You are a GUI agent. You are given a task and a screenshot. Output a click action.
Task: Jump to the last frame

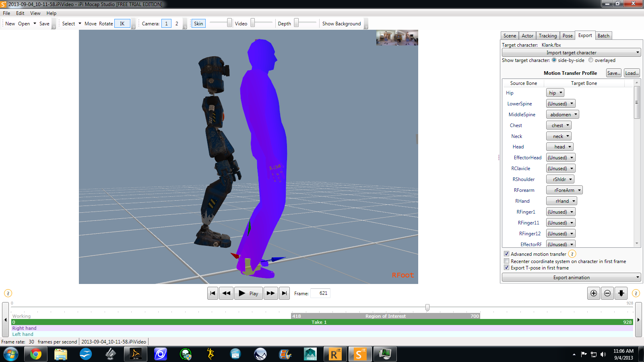coord(284,293)
